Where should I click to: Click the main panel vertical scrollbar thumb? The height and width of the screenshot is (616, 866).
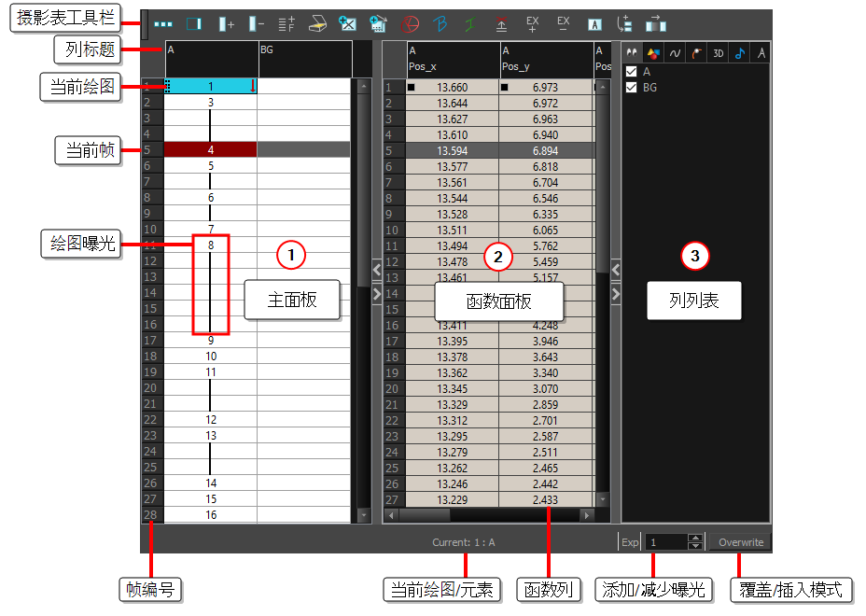(363, 190)
